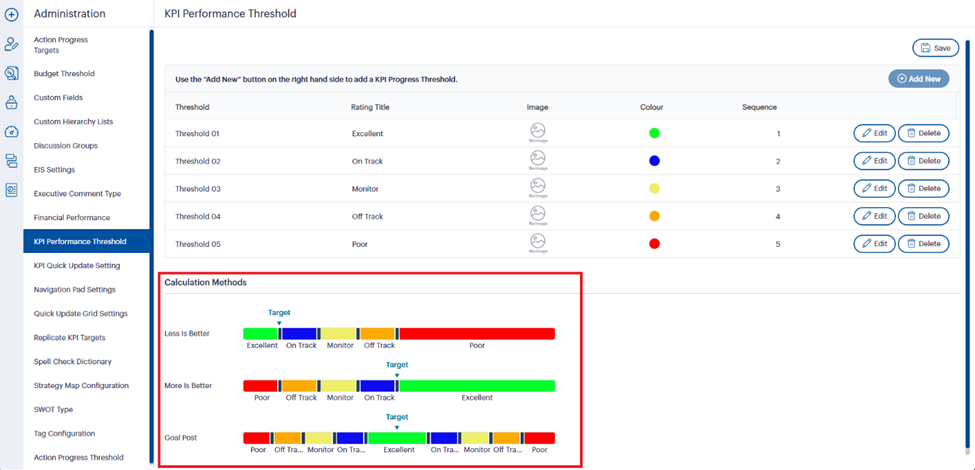
Task: Click the image placeholder for Monitor row
Action: (x=538, y=188)
